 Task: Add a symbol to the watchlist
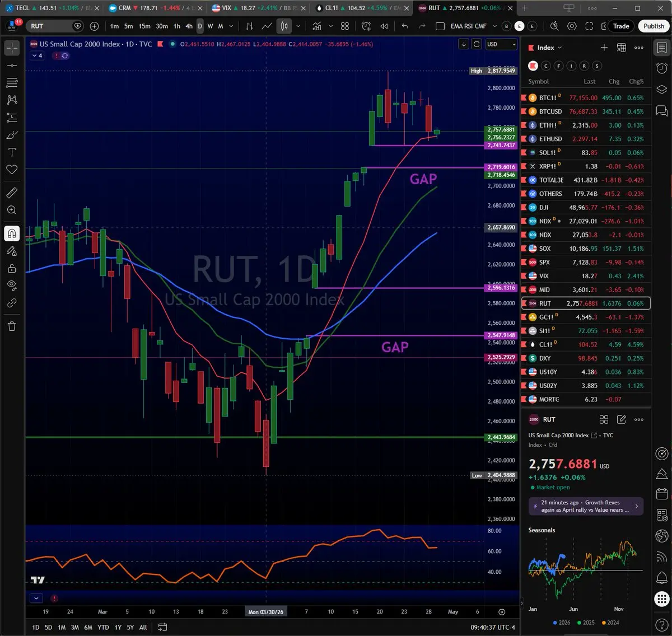click(604, 48)
